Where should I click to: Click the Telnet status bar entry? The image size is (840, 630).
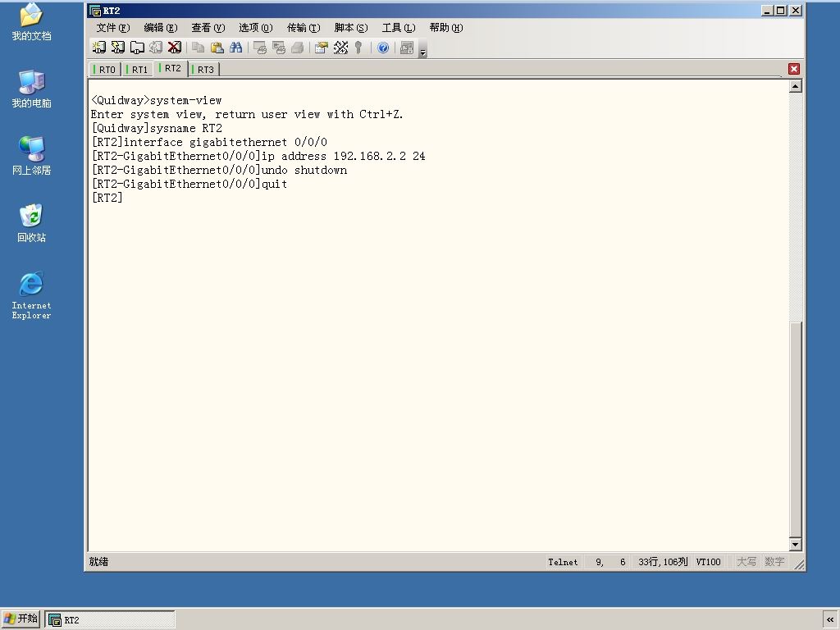563,562
